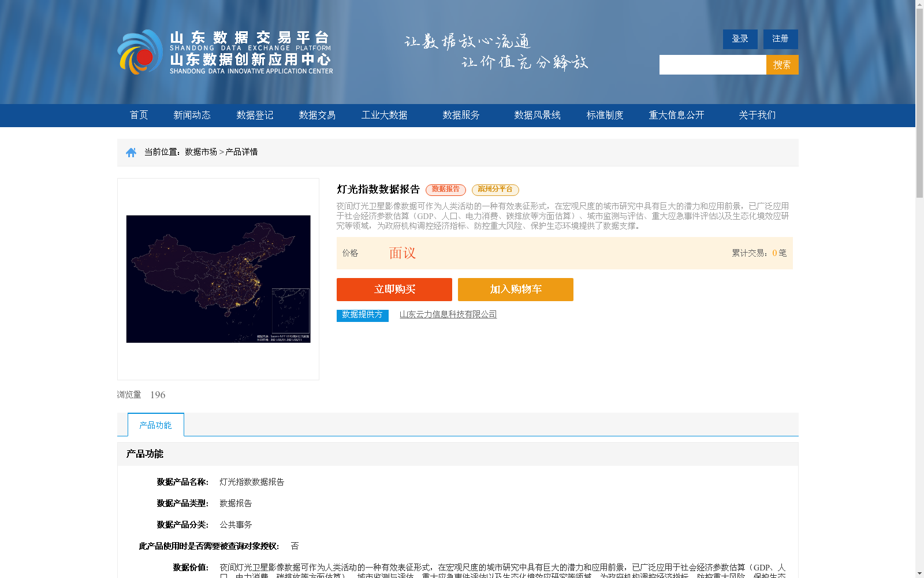Open the 新闻动态 nav menu item
The width and height of the screenshot is (924, 578).
click(192, 115)
